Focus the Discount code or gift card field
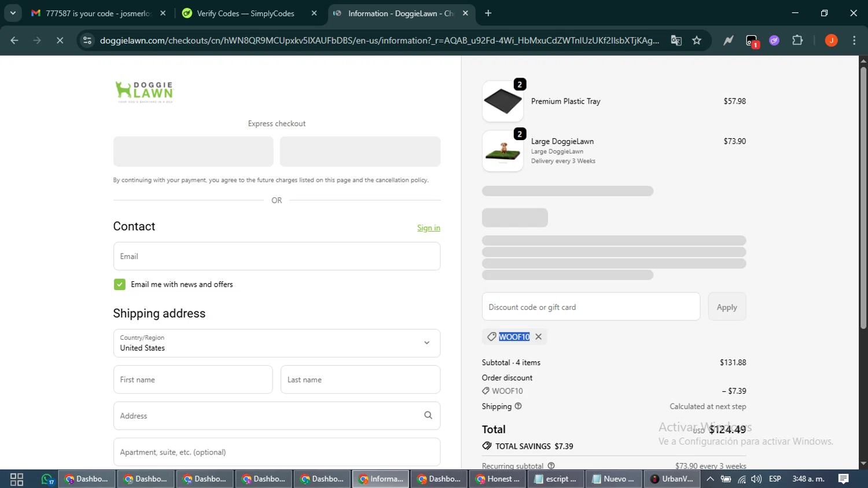This screenshot has width=868, height=488. (591, 306)
